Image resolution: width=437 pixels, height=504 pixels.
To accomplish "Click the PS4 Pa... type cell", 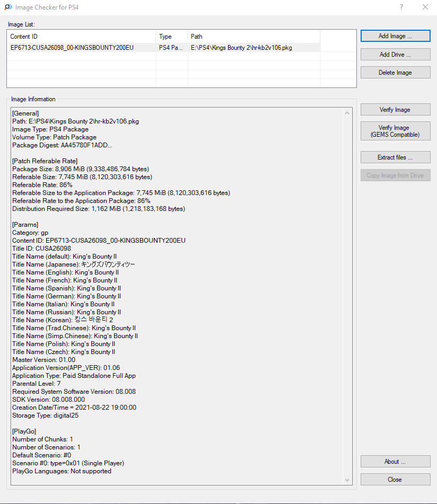I will click(171, 48).
